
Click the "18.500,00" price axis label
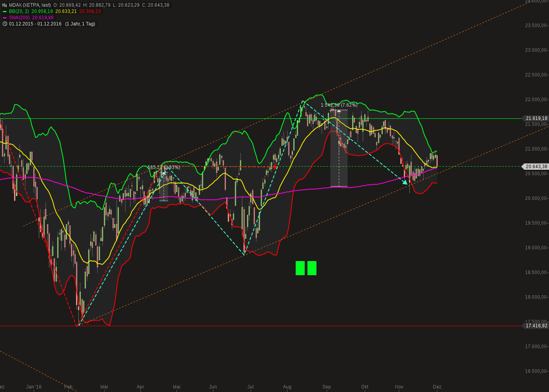(536, 272)
